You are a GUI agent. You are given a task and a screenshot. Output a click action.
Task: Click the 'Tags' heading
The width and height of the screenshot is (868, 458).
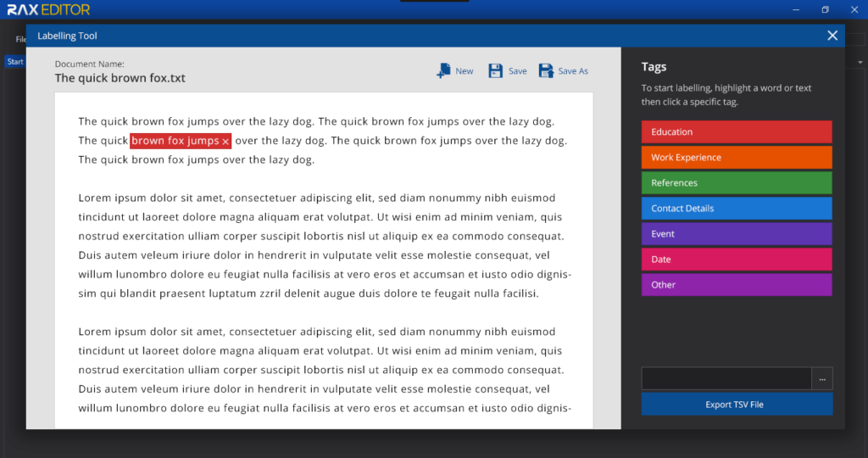coord(654,67)
